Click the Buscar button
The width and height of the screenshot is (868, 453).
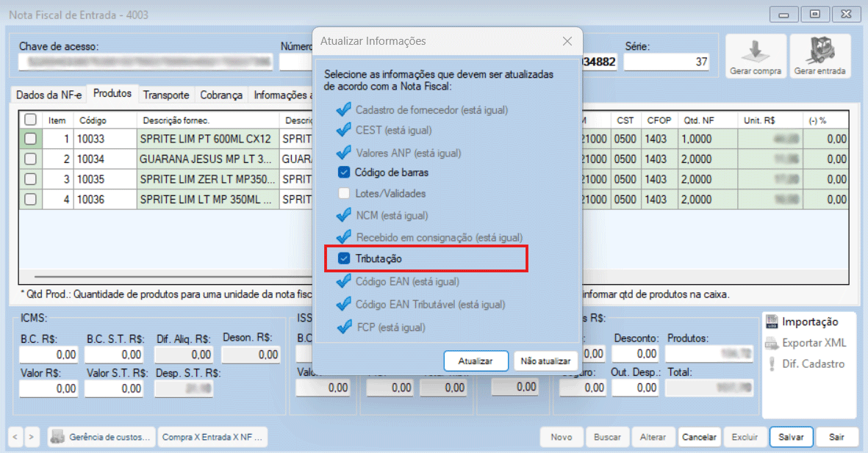point(607,437)
